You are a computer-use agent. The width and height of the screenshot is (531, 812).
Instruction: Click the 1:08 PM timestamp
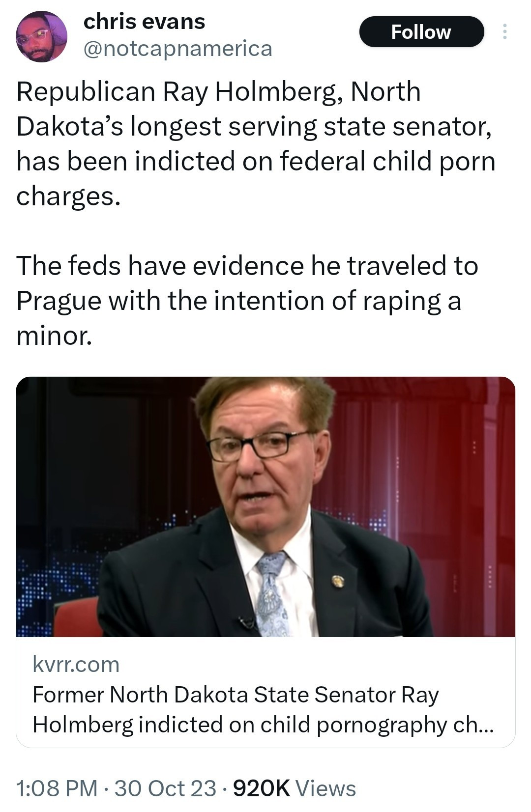point(57,788)
